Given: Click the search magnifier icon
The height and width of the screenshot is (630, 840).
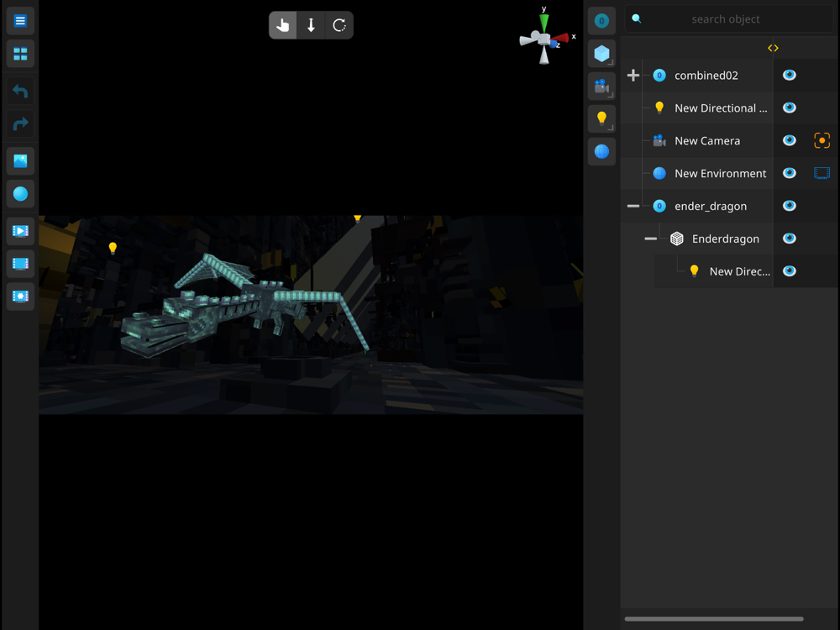Looking at the screenshot, I should pos(637,18).
